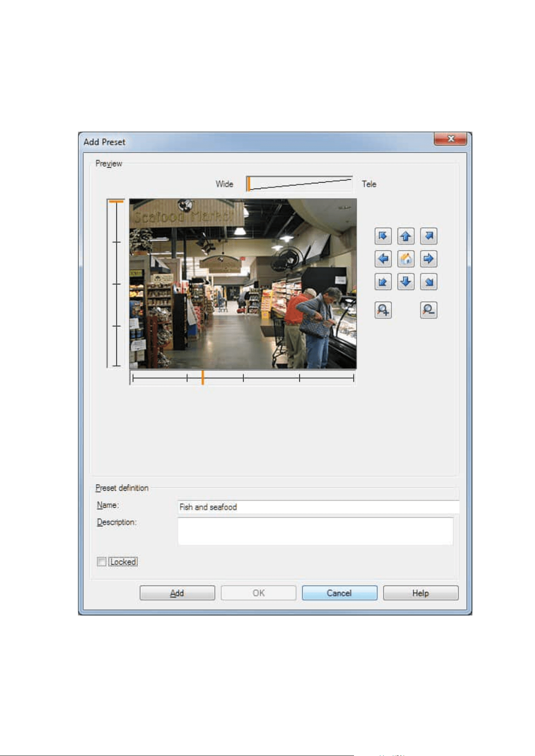535x756 pixels.
Task: Click the Description text box
Action: pos(315,531)
